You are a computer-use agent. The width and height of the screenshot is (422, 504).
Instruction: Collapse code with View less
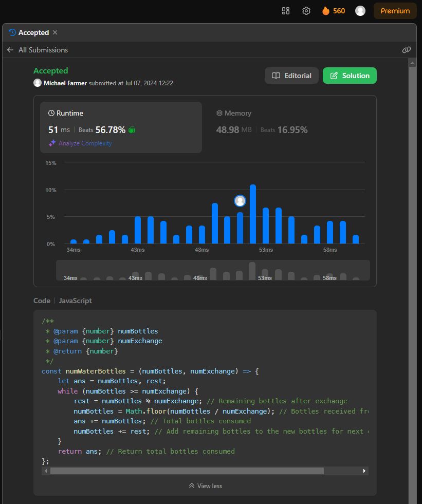coord(206,486)
